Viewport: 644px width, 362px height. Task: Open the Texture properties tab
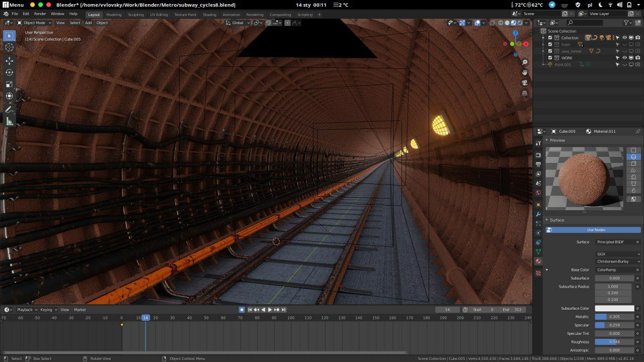click(x=538, y=273)
